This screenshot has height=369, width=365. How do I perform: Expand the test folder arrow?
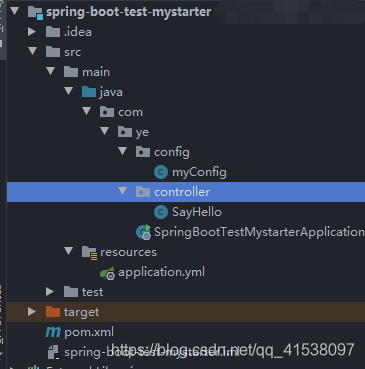(x=50, y=291)
